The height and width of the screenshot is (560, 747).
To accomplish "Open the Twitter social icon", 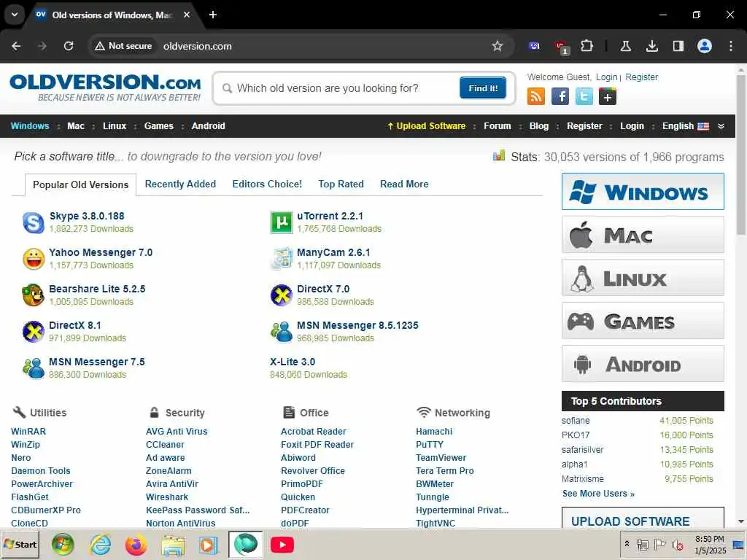I will coord(584,97).
